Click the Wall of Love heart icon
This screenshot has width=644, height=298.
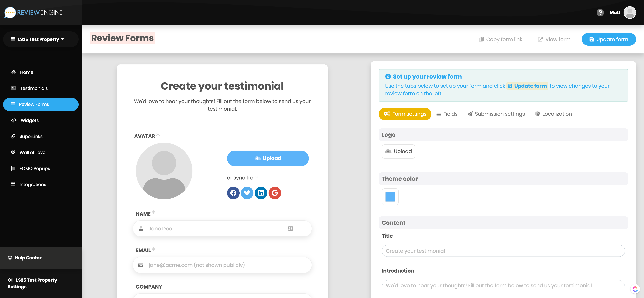tap(13, 152)
